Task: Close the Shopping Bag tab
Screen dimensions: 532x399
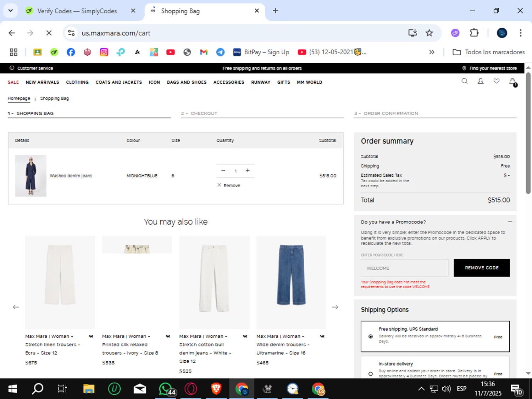Action: click(x=257, y=11)
